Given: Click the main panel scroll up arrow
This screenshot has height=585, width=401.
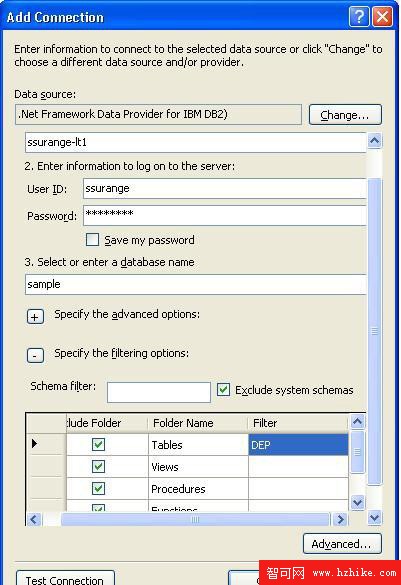Looking at the screenshot, I should point(374,141).
